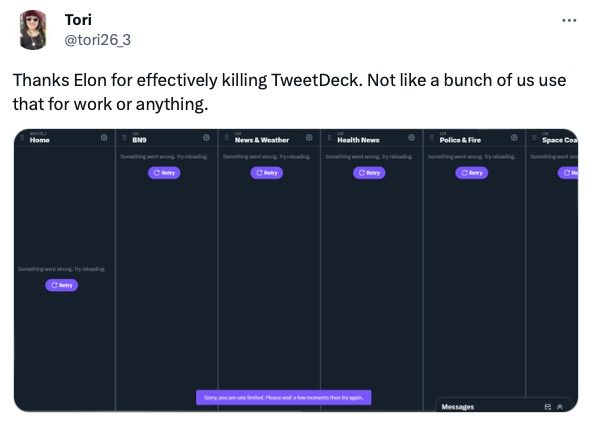591x422 pixels.
Task: Dismiss the rate limited notification banner
Action: tap(283, 398)
